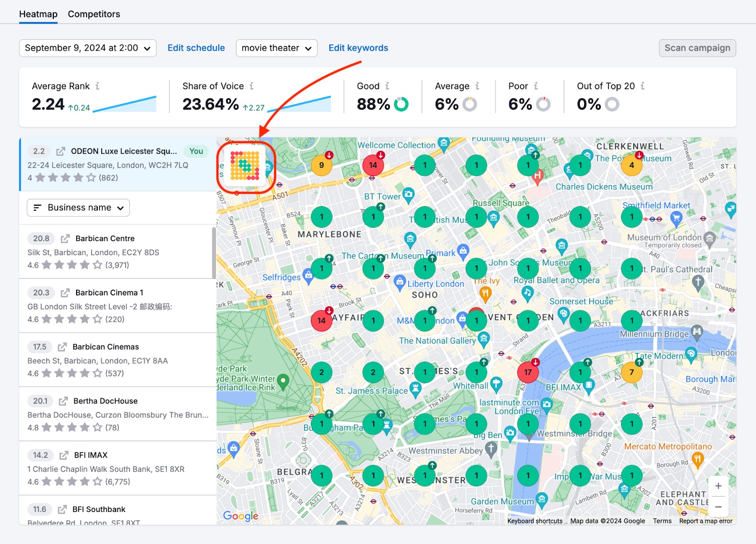This screenshot has height=544, width=756.
Task: Select the Heatmap tab
Action: [38, 14]
